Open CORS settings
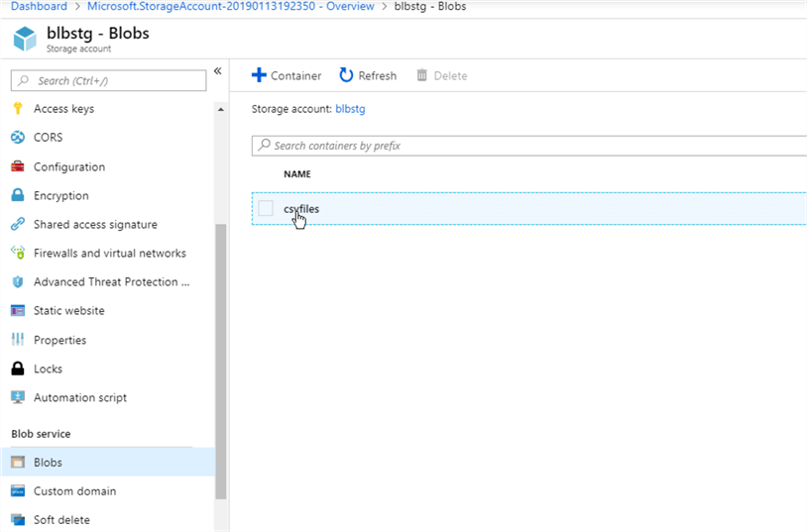Viewport: 807px width, 532px height. [49, 138]
